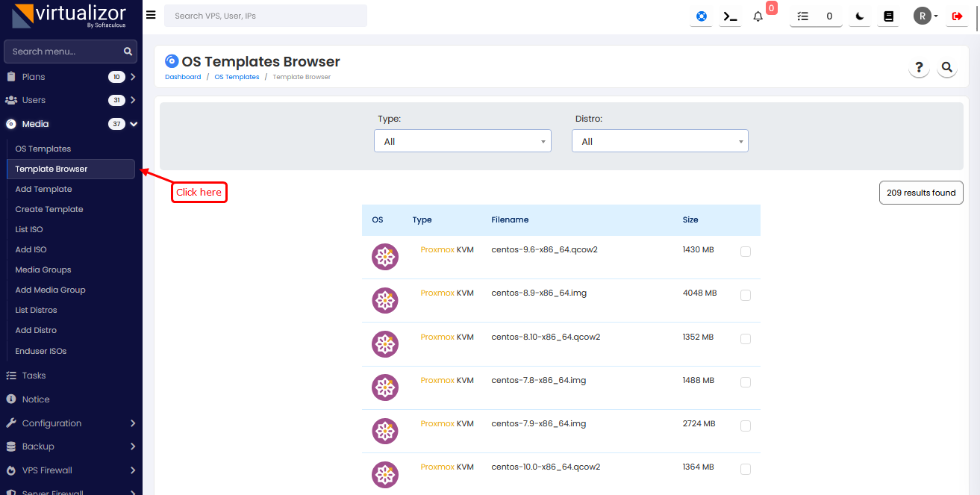Open Add Template in sidebar
The height and width of the screenshot is (495, 980).
click(x=43, y=190)
